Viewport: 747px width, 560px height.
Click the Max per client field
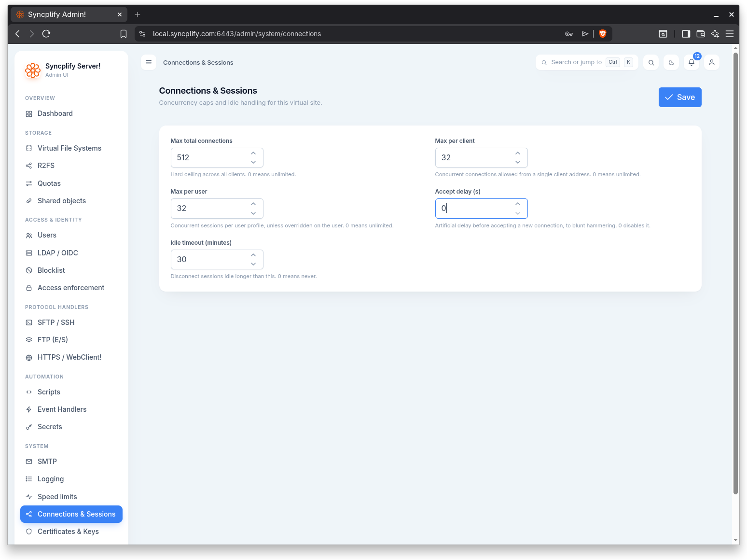[x=481, y=158]
